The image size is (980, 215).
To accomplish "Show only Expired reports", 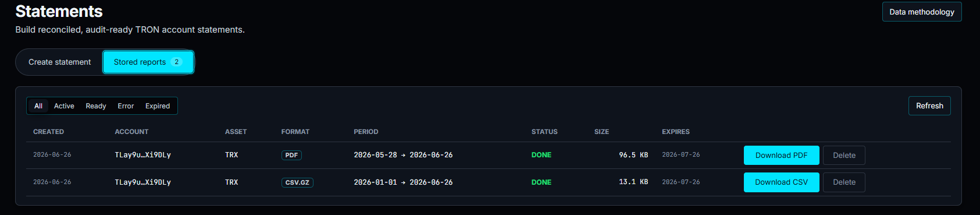I will click(x=158, y=106).
